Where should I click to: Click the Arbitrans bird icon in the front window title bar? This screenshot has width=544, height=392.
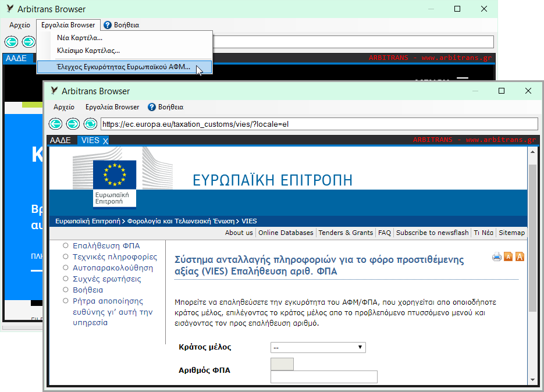[x=54, y=91]
